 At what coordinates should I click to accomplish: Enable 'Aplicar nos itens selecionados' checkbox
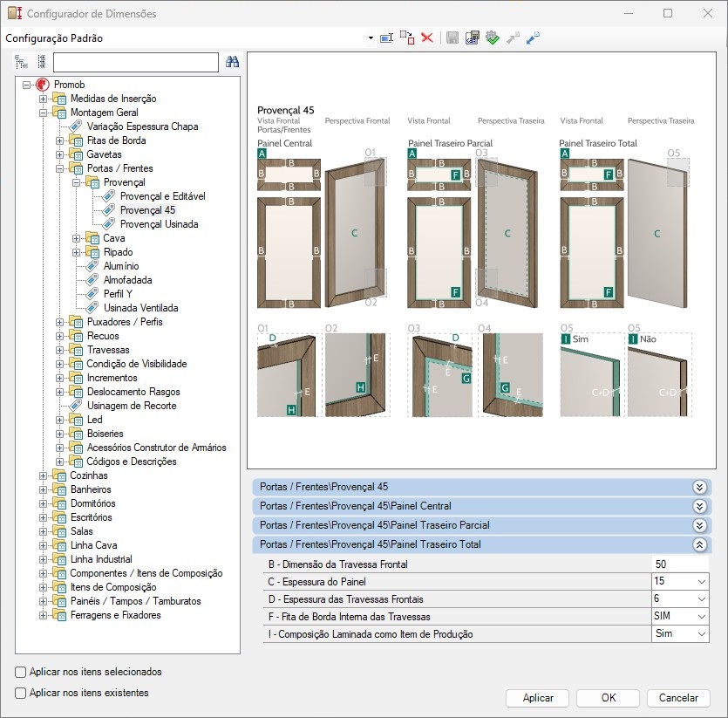click(21, 673)
